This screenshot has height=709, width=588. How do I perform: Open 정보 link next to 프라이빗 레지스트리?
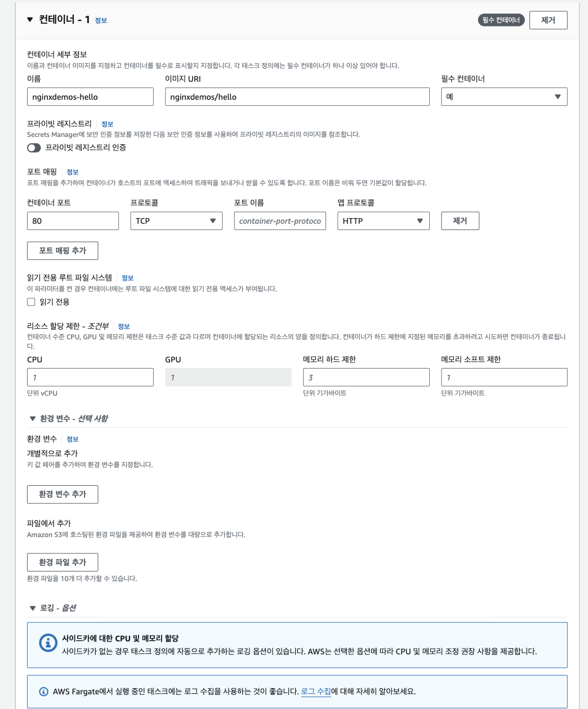pos(107,124)
